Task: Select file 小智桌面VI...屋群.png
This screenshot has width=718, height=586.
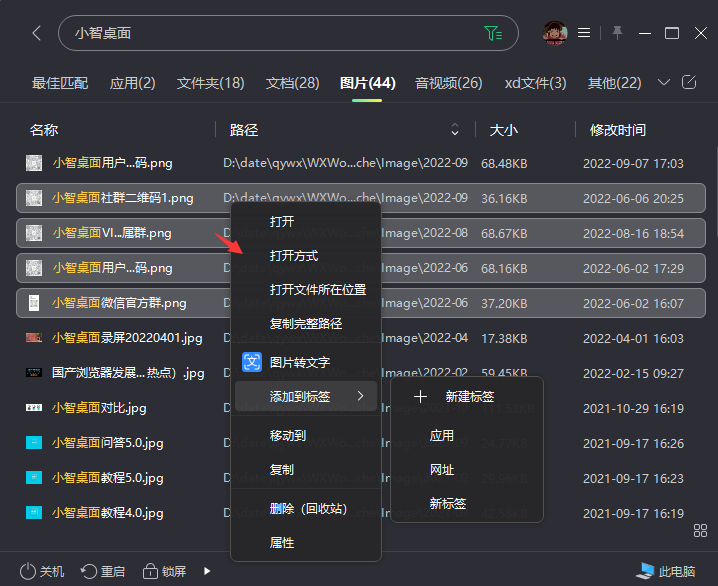Action: 112,233
